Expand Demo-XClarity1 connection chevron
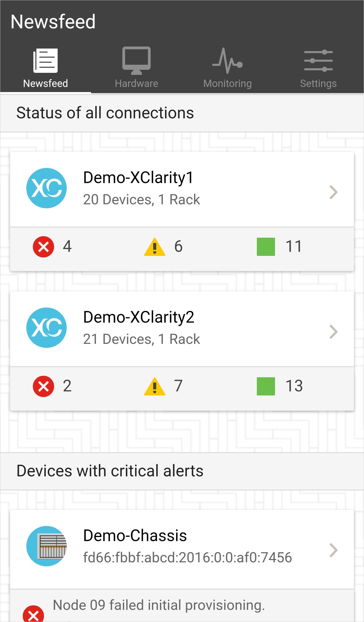Screen dimensions: 364x622 333,192
